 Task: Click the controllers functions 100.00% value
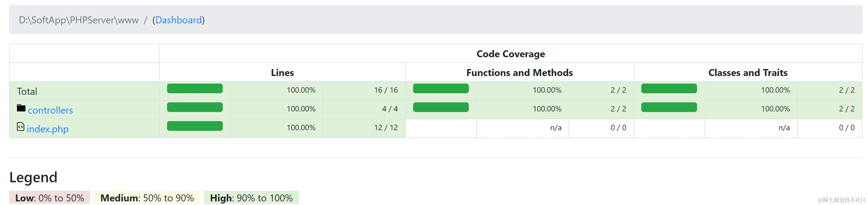pyautogui.click(x=547, y=109)
